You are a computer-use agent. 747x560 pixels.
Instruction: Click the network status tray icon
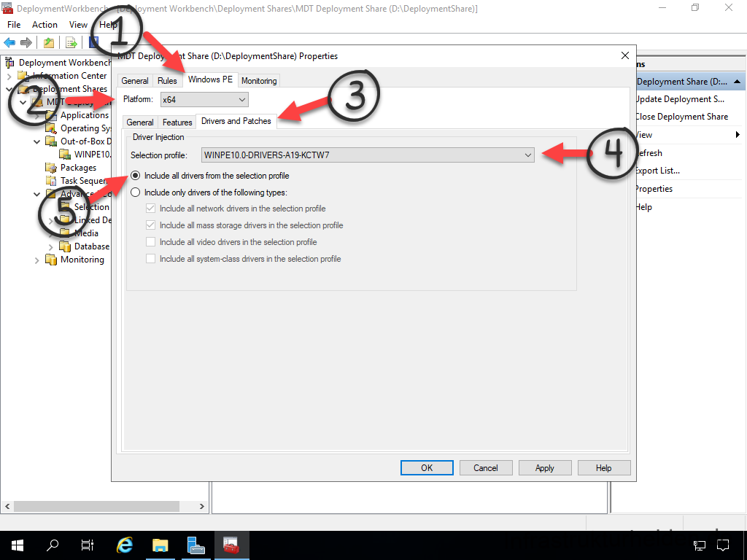[x=700, y=545]
